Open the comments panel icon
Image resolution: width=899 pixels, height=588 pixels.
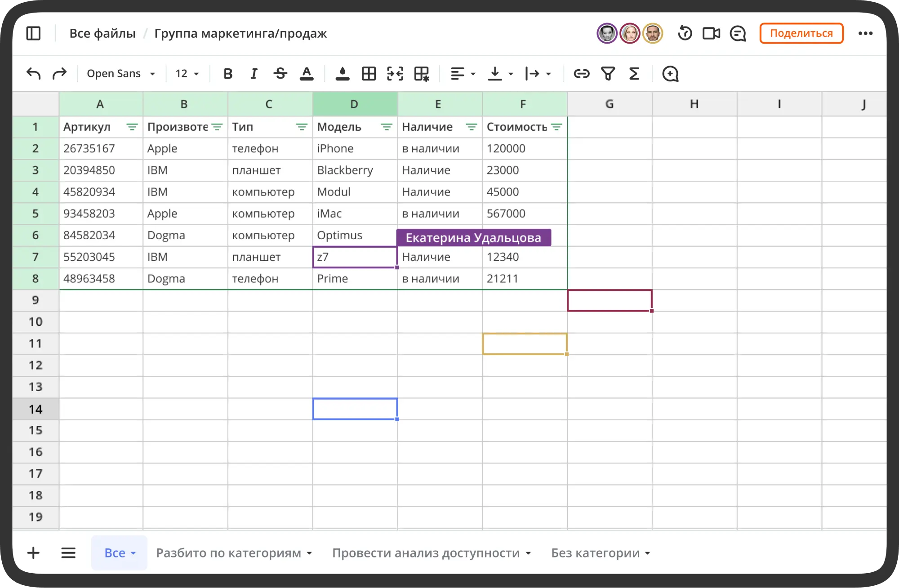point(738,33)
